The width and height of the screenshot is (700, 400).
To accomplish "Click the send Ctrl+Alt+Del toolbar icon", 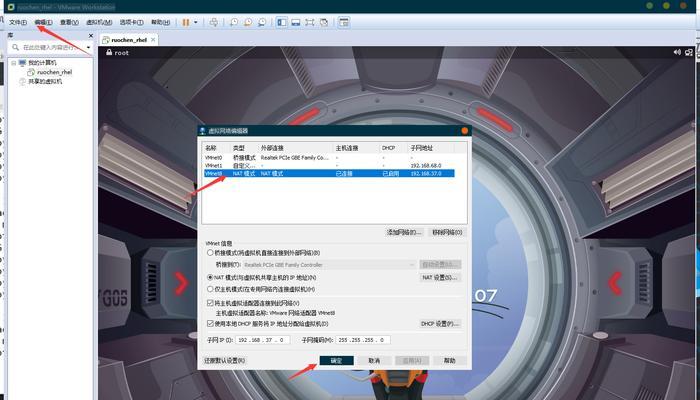I will point(214,22).
